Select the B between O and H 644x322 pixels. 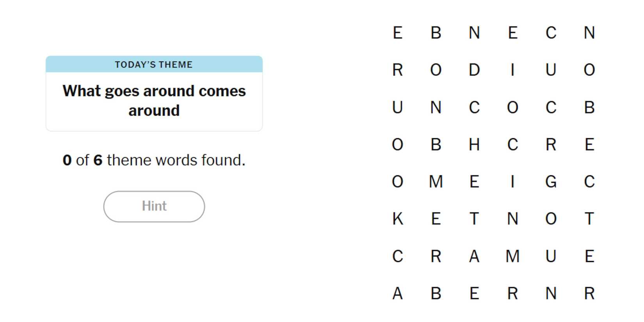point(436,145)
